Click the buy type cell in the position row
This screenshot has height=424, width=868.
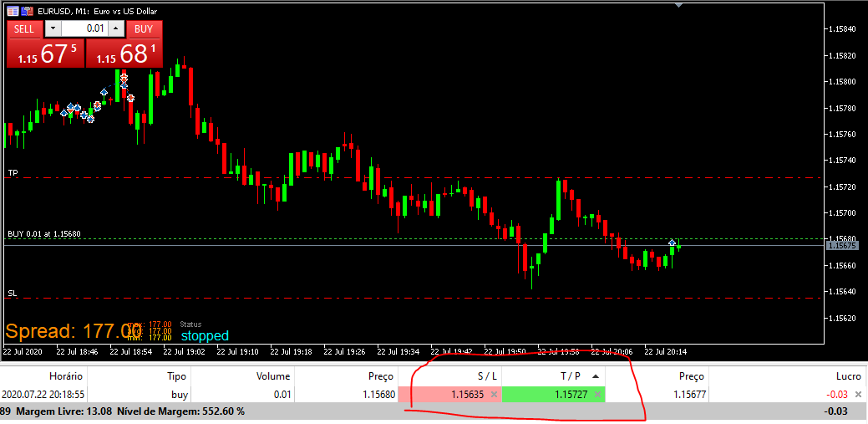(x=180, y=395)
